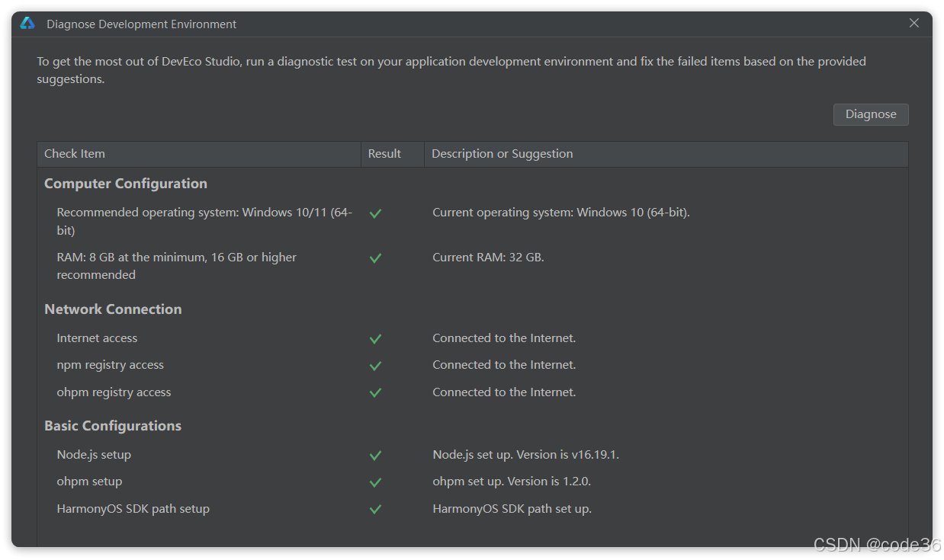This screenshot has height=560, width=944.
Task: Click the Check Item column header
Action: click(x=75, y=154)
